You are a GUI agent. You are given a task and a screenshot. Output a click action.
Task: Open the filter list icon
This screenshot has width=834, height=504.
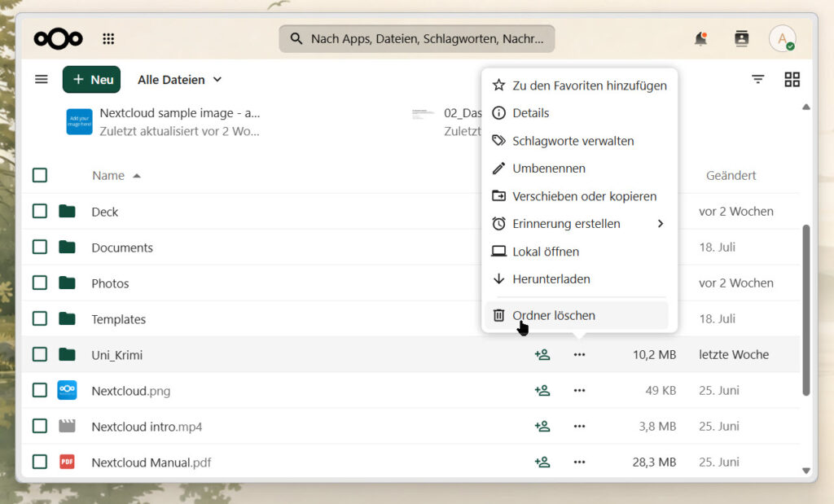pyautogui.click(x=758, y=80)
